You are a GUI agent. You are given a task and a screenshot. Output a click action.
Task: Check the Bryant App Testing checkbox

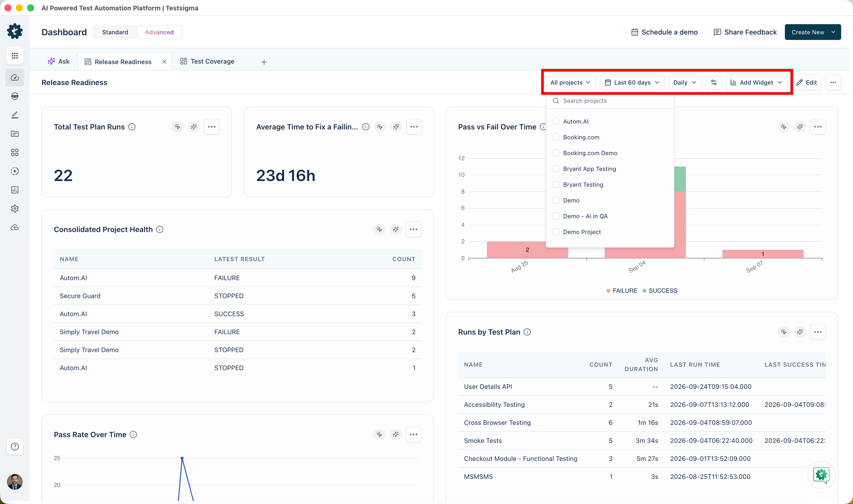pyautogui.click(x=556, y=169)
